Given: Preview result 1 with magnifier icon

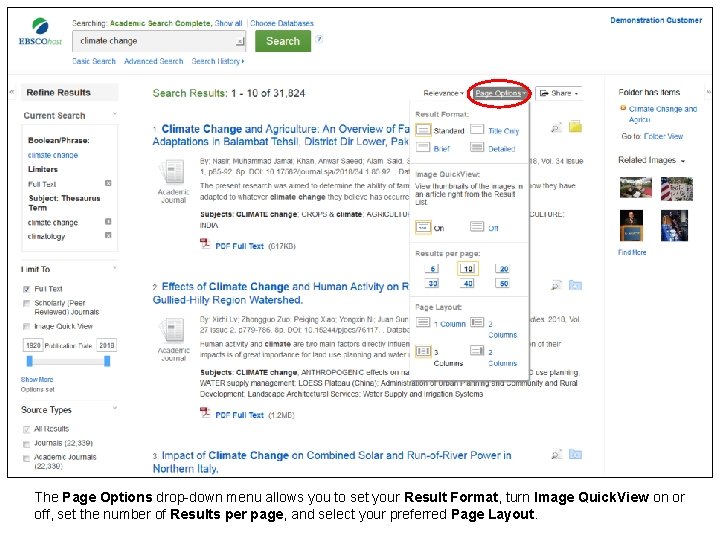Looking at the screenshot, I should coord(556,128).
